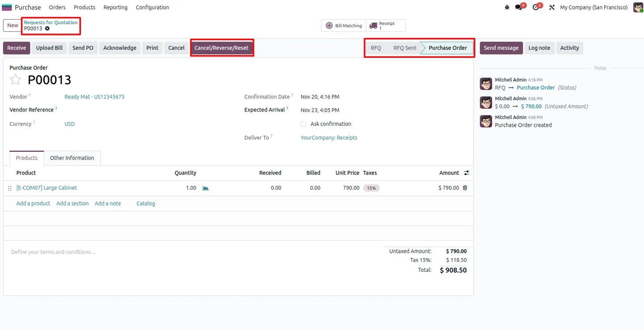Open Bill Matching stat button
644x330 pixels.
343,26
